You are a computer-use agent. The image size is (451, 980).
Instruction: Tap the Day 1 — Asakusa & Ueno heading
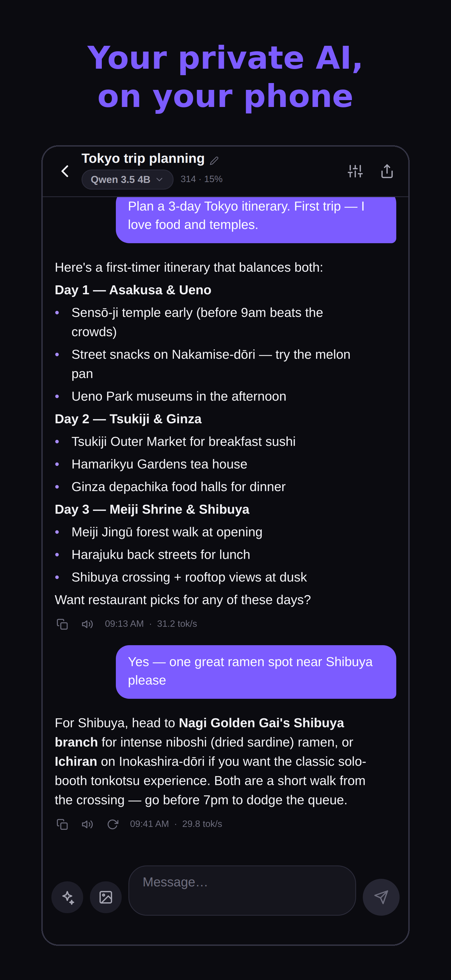pyautogui.click(x=133, y=290)
